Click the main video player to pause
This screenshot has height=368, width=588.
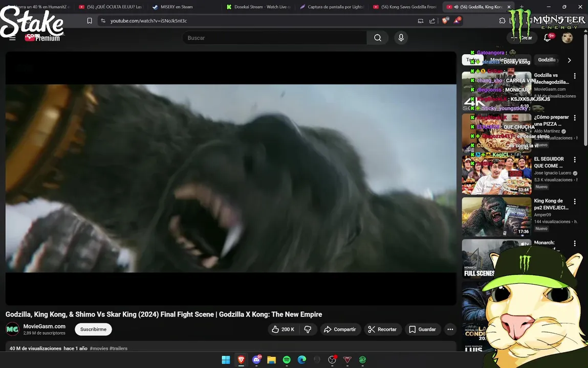[231, 178]
